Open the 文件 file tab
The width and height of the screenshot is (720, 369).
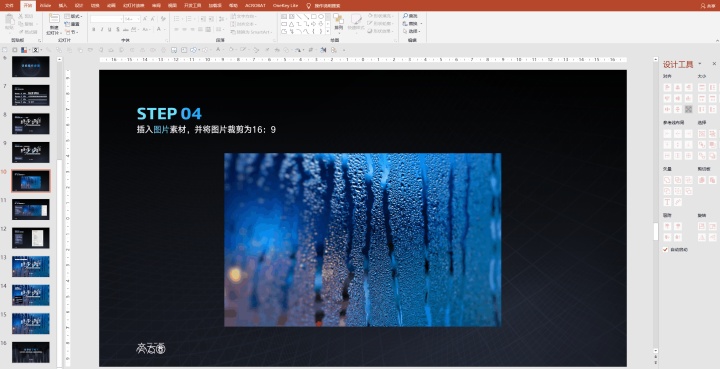[x=9, y=6]
